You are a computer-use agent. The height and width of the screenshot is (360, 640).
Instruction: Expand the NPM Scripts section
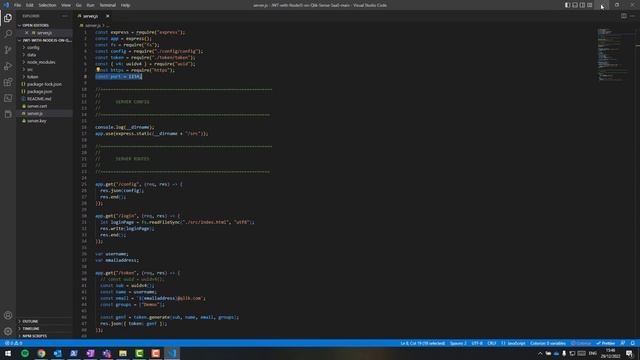(x=34, y=336)
